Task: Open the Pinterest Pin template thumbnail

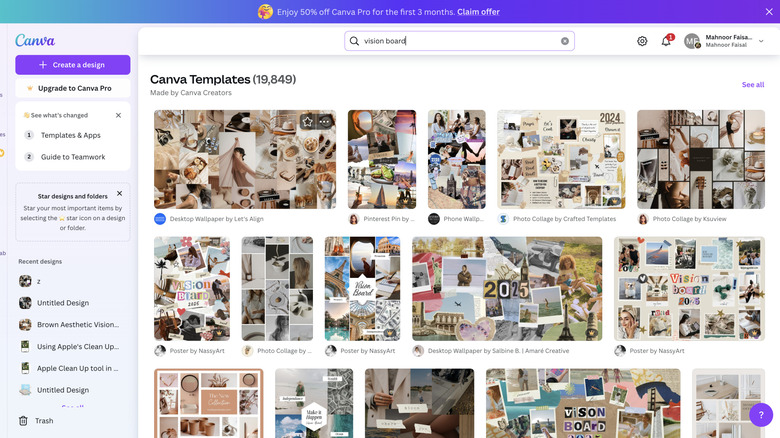Action: pyautogui.click(x=382, y=159)
